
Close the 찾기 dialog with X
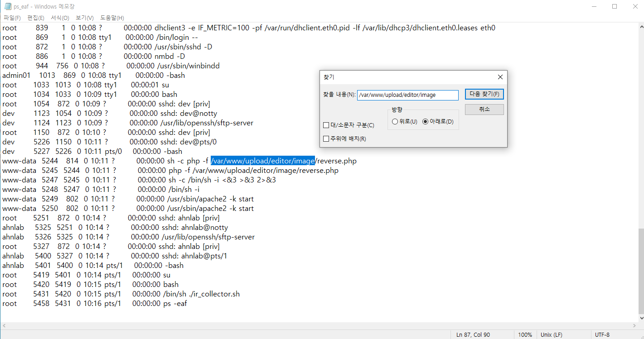pos(500,77)
